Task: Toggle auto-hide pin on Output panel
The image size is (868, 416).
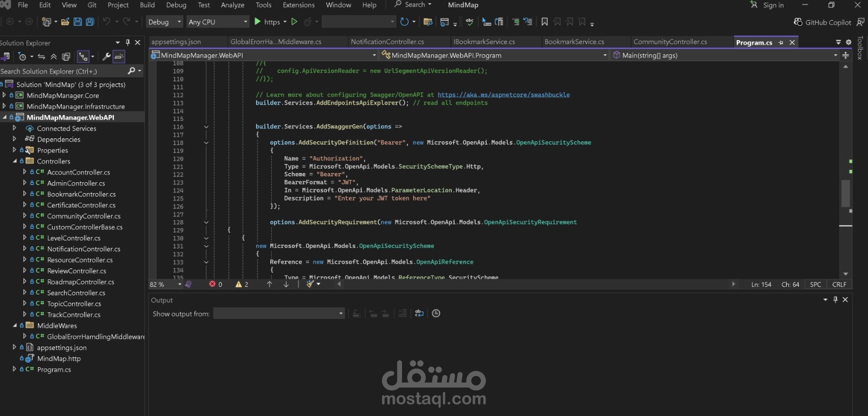Action: click(x=835, y=299)
